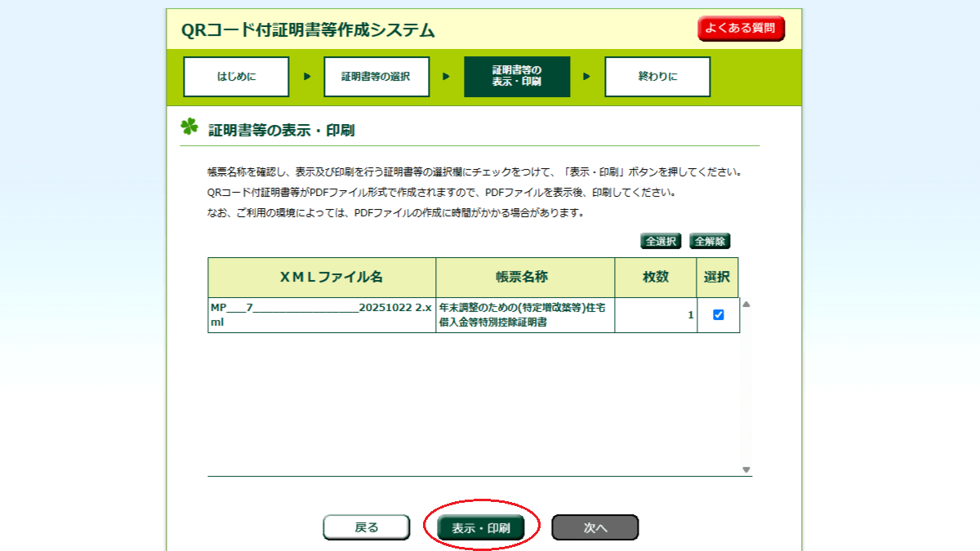Uncheck the 選択 checkbox for the XML file row
The width and height of the screenshot is (980, 551).
click(x=719, y=315)
